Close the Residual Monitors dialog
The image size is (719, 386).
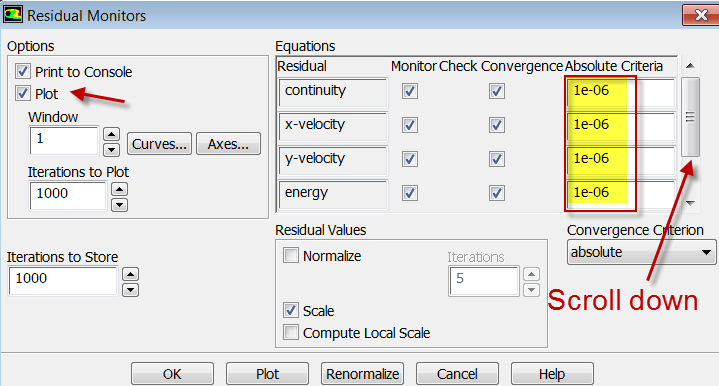pyautogui.click(x=700, y=15)
